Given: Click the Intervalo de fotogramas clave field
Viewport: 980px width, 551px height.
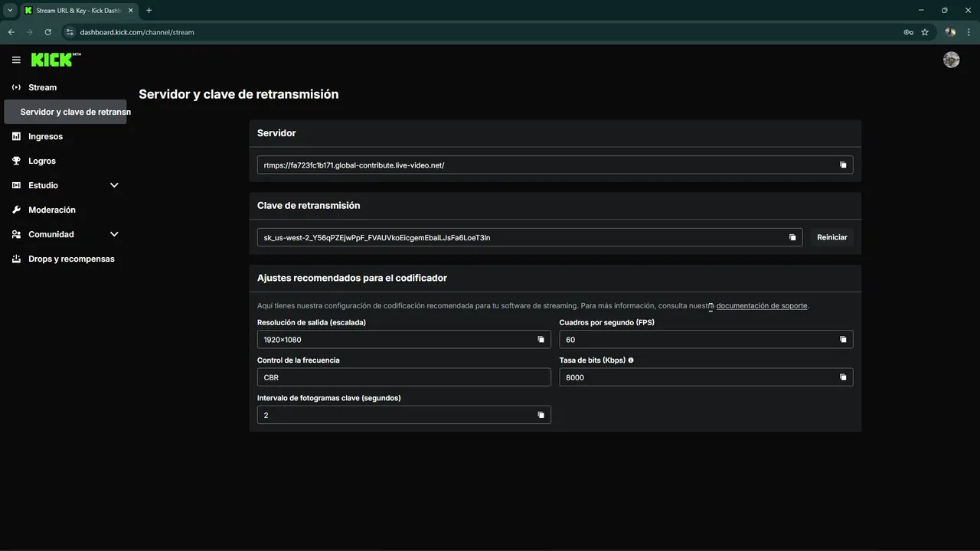Looking at the screenshot, I should tap(404, 415).
